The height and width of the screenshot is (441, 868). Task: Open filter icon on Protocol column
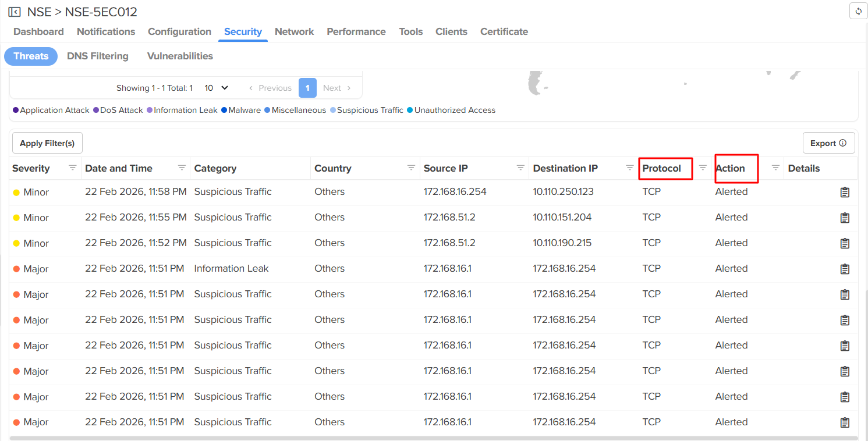(x=703, y=168)
